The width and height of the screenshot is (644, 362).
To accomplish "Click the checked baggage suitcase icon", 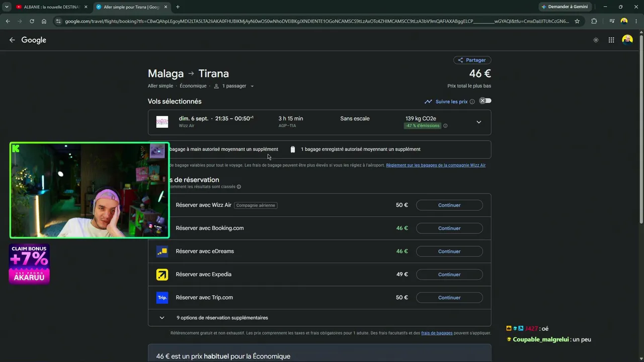I will tap(293, 149).
